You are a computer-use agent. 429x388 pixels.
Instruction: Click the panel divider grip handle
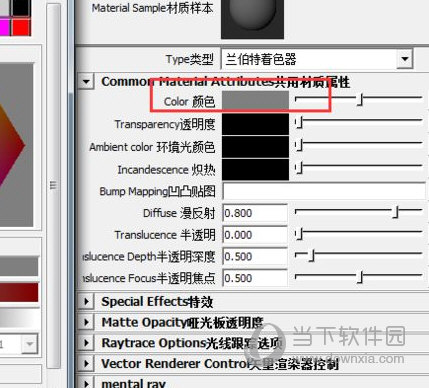53,185
